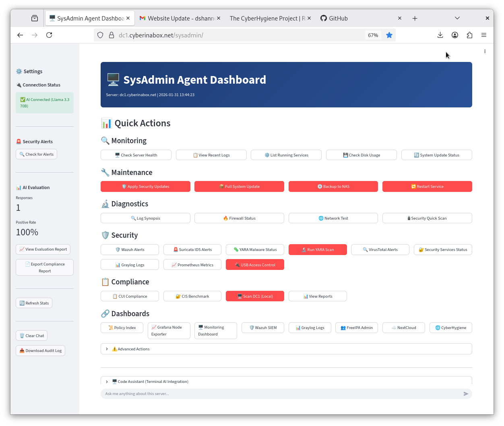Click the bookmark star in the address bar
Image resolution: width=504 pixels, height=426 pixels.
point(389,35)
